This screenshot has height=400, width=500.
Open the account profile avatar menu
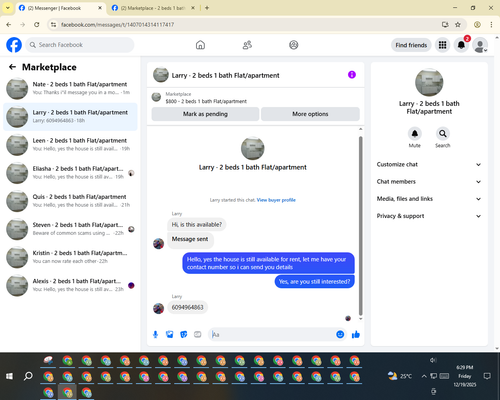point(480,45)
